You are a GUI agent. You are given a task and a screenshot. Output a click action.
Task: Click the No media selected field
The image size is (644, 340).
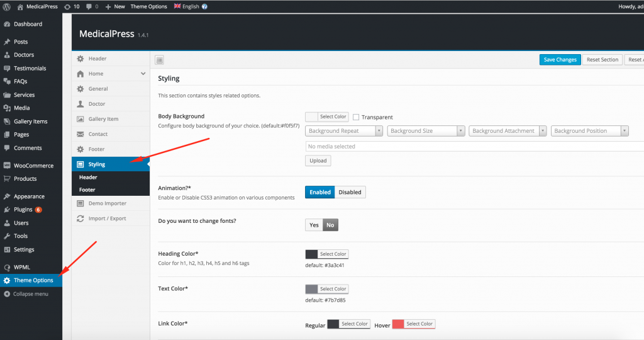point(474,146)
